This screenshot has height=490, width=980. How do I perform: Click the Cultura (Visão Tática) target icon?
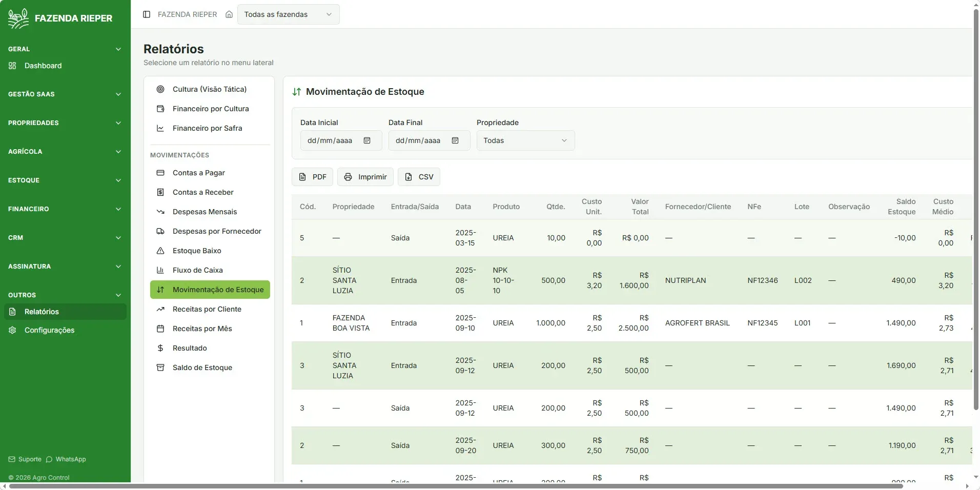[x=160, y=89]
